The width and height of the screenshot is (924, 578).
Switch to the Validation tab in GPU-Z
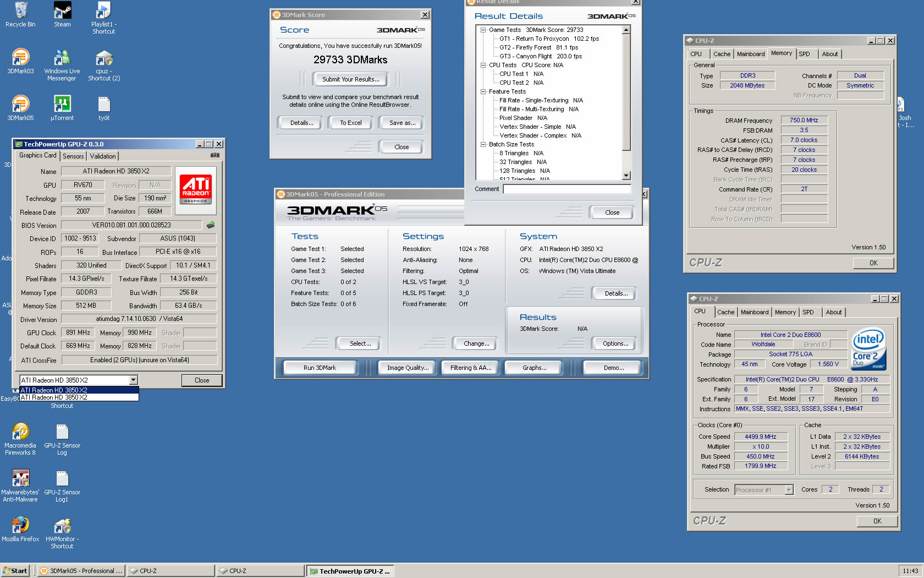pos(103,156)
